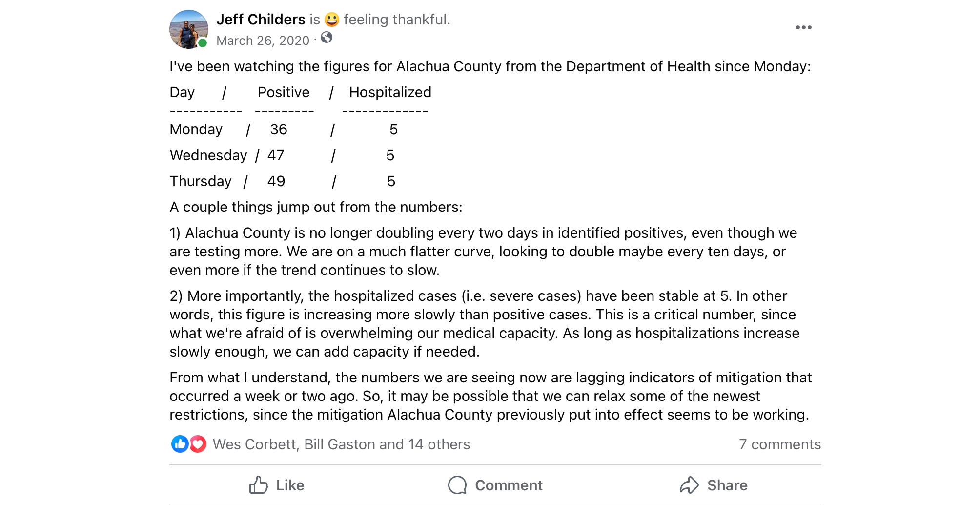Viewport: 980px width, 505px height.
Task: Click the smiley feeling emoji icon
Action: coord(332,20)
